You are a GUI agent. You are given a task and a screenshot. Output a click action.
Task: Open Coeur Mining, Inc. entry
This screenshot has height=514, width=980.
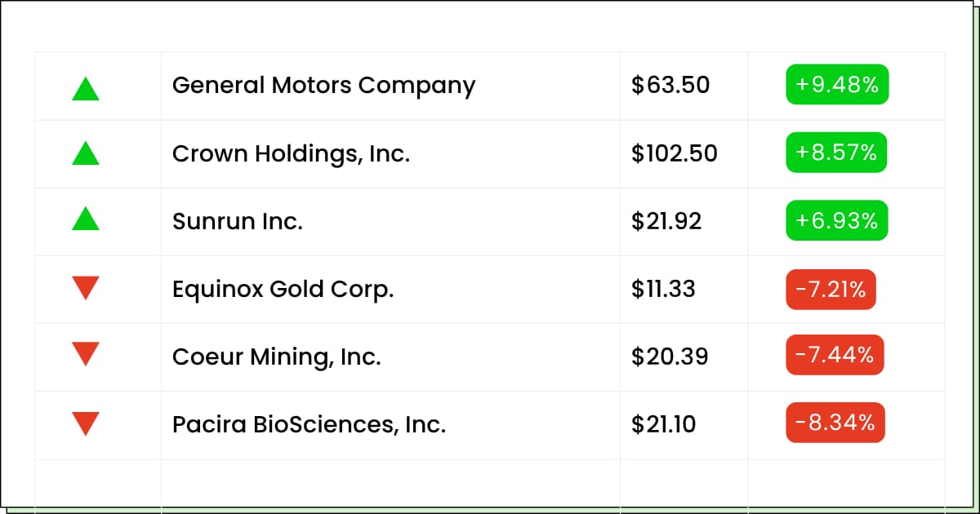click(277, 357)
